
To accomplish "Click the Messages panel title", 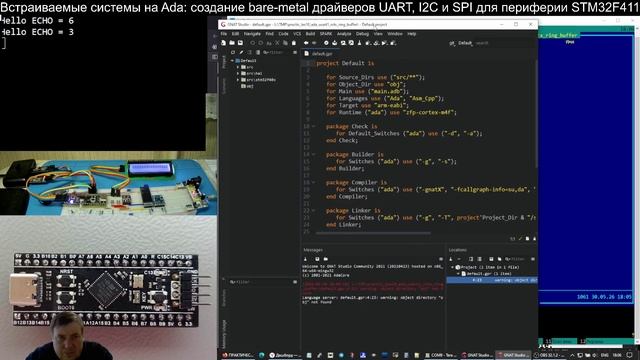I will 313,250.
